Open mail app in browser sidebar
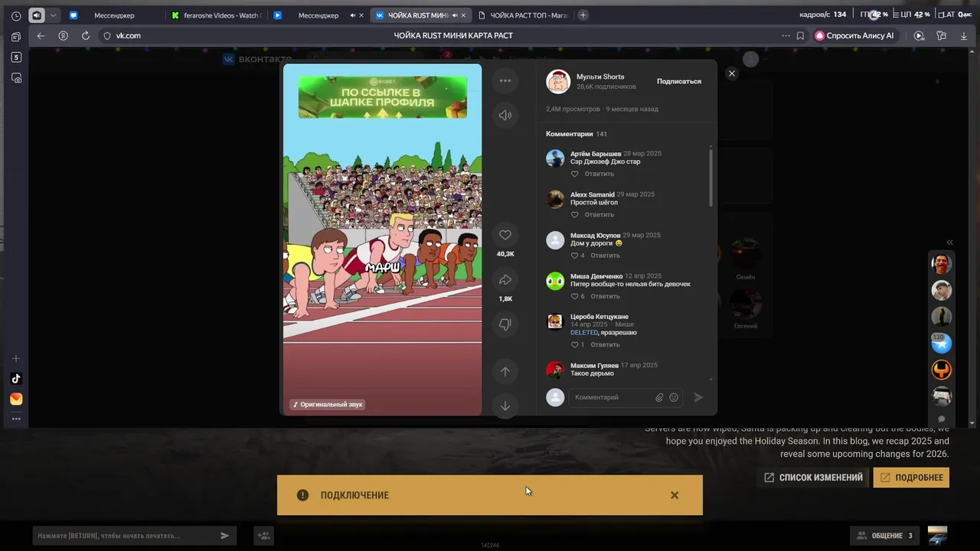The width and height of the screenshot is (980, 551). pyautogui.click(x=16, y=399)
